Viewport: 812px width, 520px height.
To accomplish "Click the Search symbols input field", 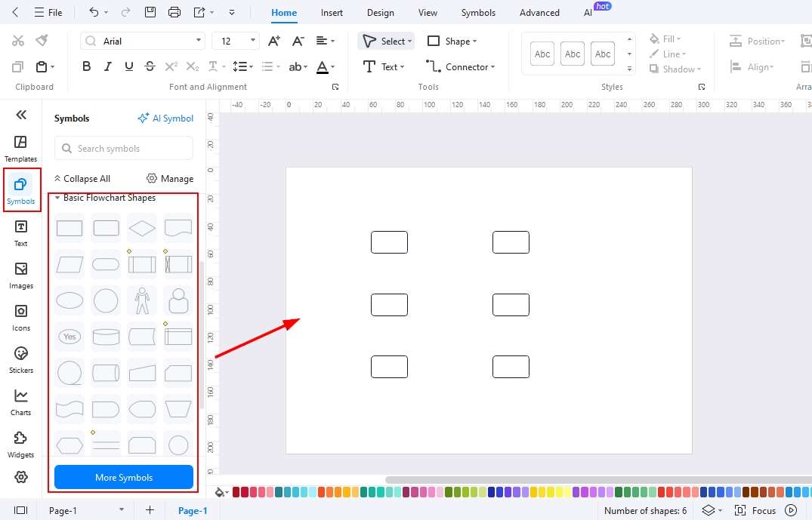I will coord(123,148).
